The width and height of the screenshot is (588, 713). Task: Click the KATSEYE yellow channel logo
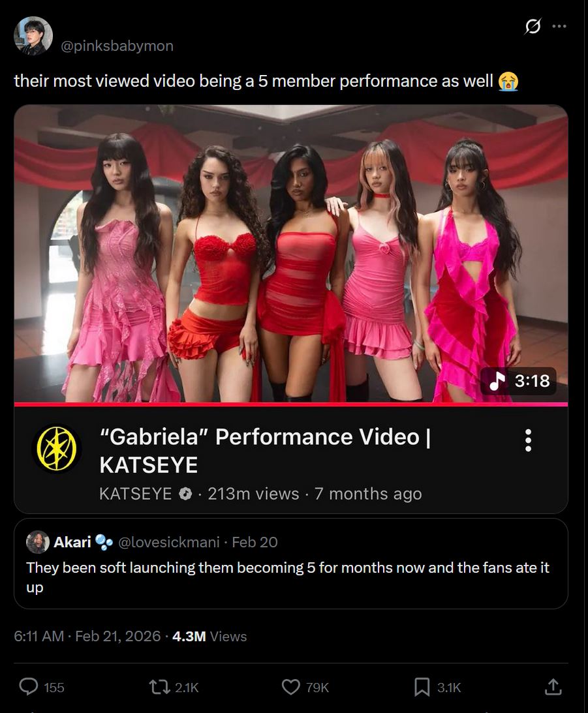(x=56, y=449)
